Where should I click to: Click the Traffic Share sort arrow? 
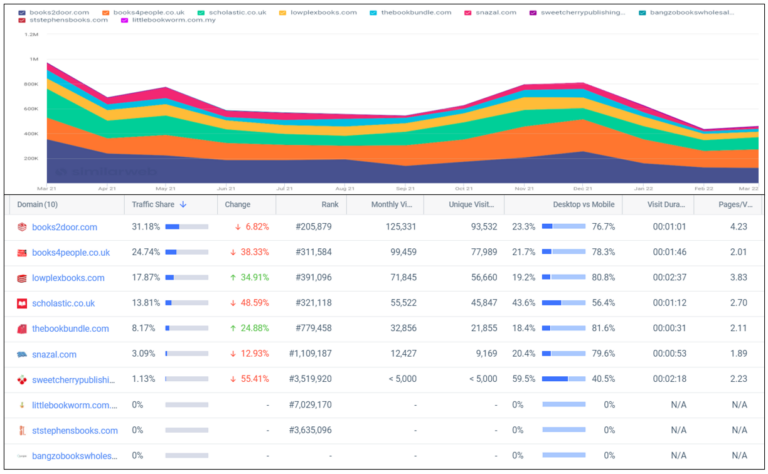coord(183,205)
